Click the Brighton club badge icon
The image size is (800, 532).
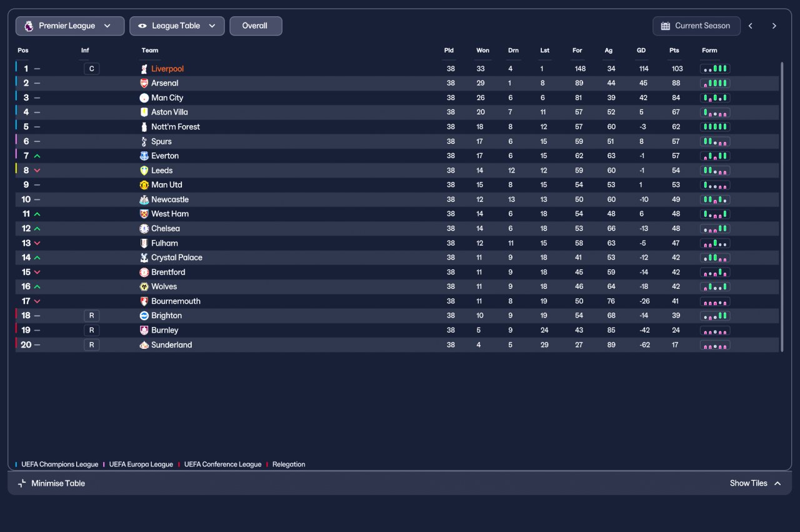point(144,316)
